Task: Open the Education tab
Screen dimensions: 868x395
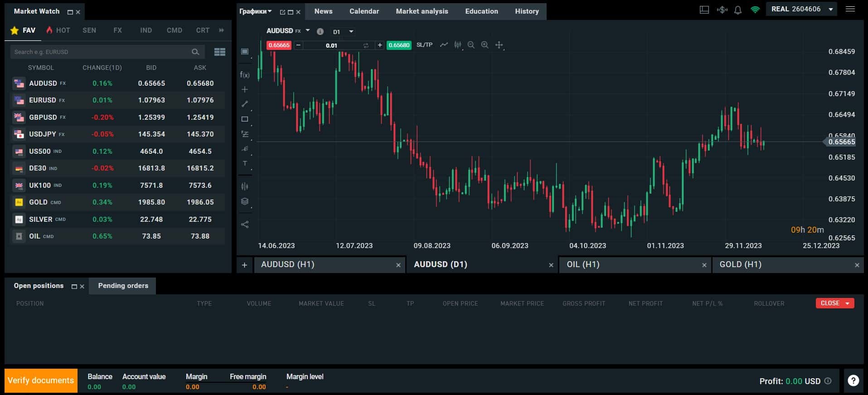Action: (481, 11)
